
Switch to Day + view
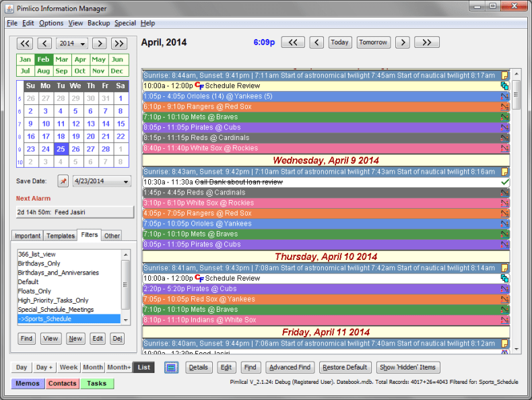(x=44, y=368)
